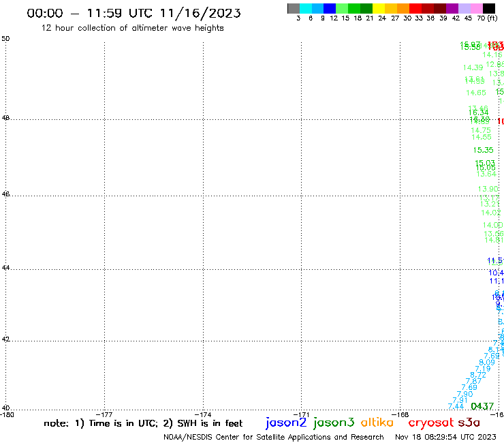Click the 48 latitude axis label
Screen dimensions: 504x443
click(x=5, y=118)
